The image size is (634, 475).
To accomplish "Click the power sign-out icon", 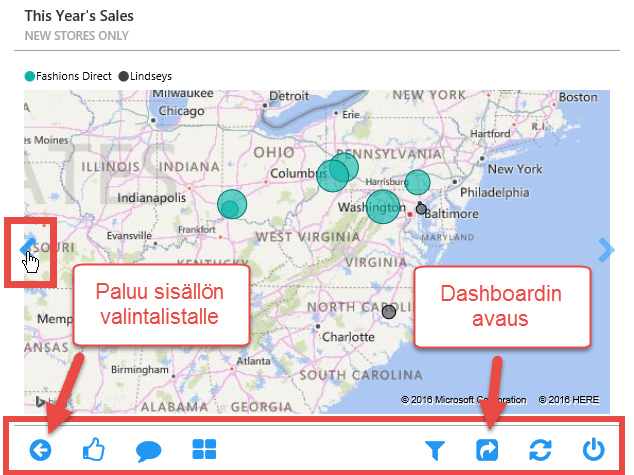I will (594, 449).
